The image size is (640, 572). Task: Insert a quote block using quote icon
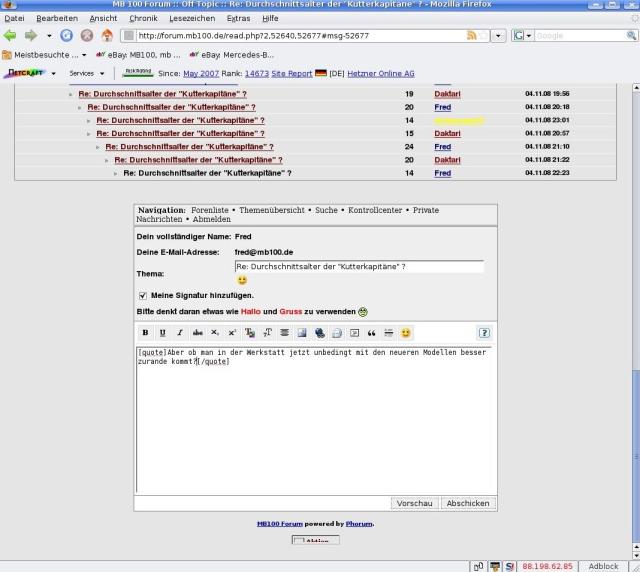coord(371,333)
